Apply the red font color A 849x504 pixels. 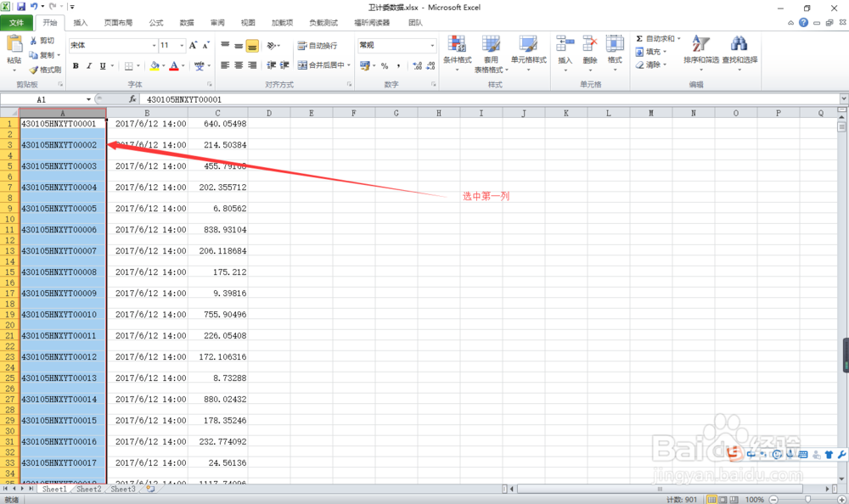[x=174, y=66]
